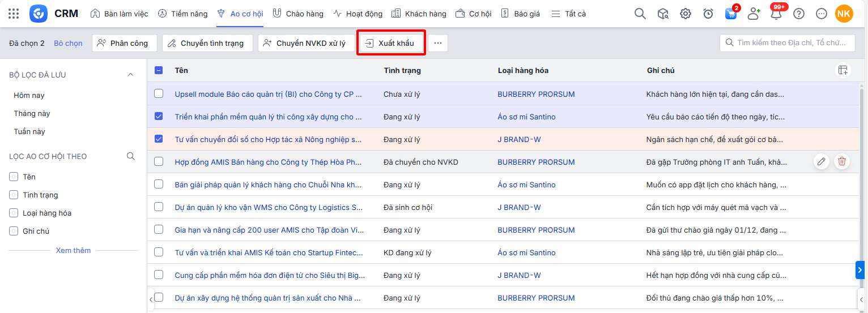Uncheck the 'Triển khai phần mềm' row checkbox
Screen dimensions: 868x313
coord(159,117)
